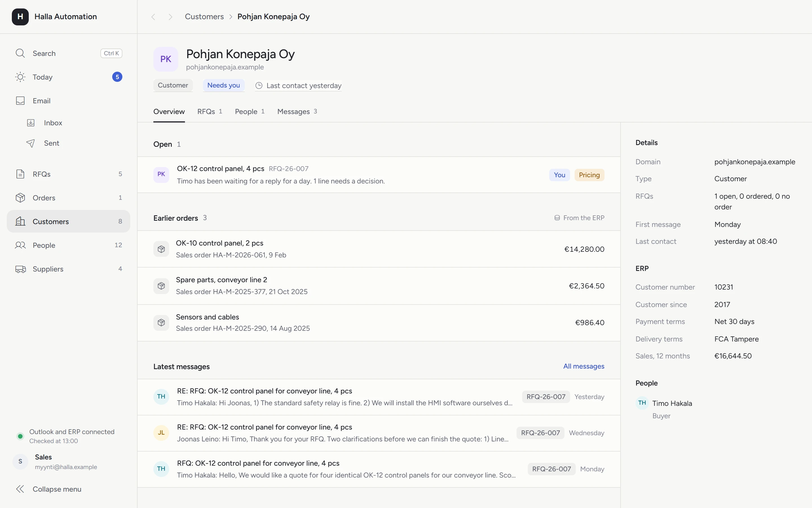
Task: Go forward with the right arrow
Action: click(x=171, y=17)
